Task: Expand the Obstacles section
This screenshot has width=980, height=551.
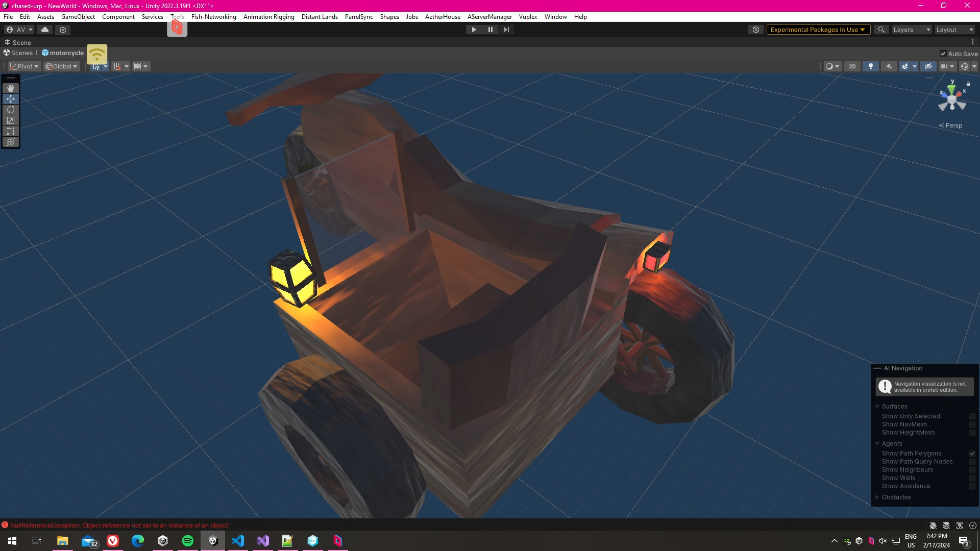Action: point(896,497)
